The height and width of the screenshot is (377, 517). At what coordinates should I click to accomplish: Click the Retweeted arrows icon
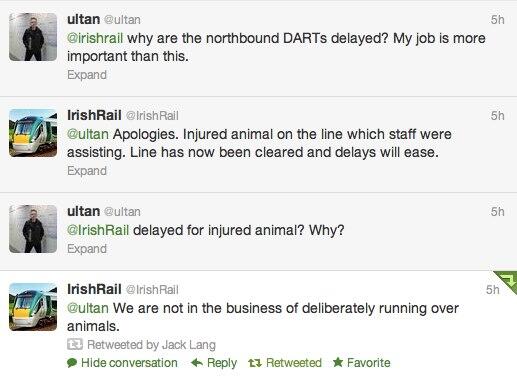click(x=255, y=363)
